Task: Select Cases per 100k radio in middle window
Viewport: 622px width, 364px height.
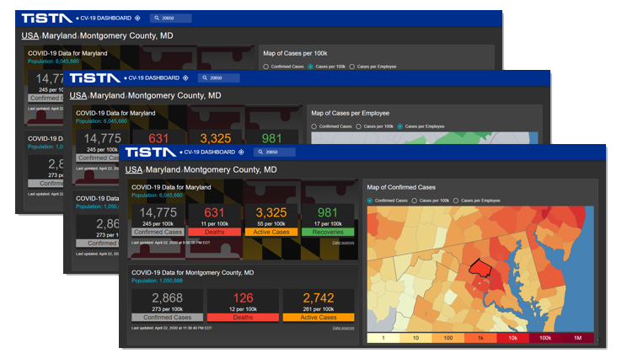Action: [x=358, y=126]
